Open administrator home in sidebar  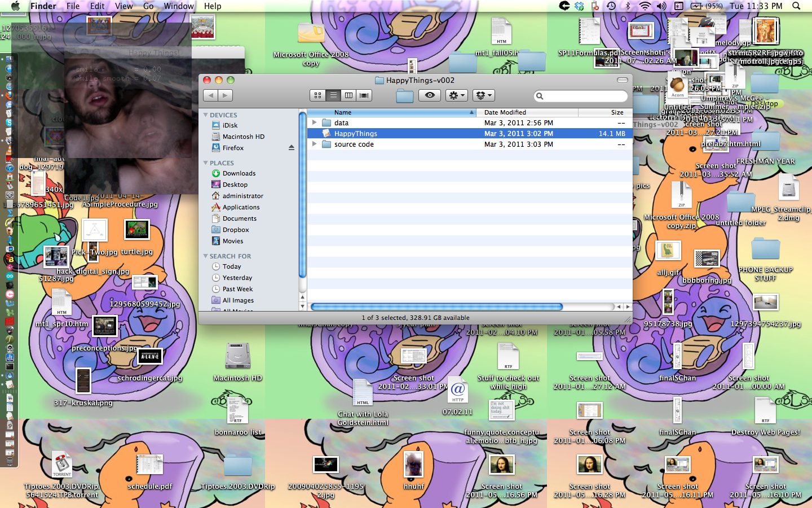pos(242,196)
